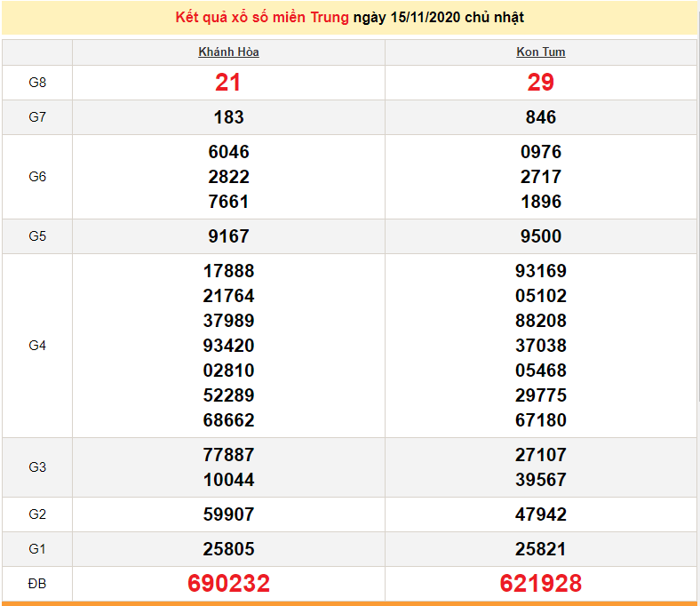Click the ĐB row label

[x=37, y=584]
